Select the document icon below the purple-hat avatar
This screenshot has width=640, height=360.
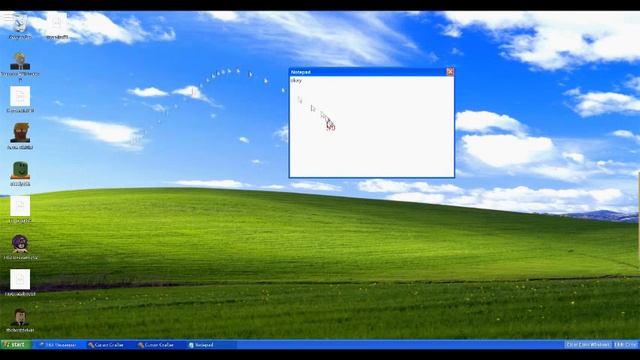point(20,280)
